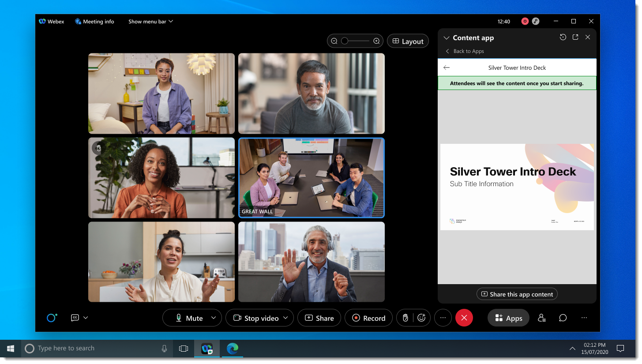Screen dimensions: 642x364
Task: Open audio options arrow next to Mute
Action: pos(214,318)
